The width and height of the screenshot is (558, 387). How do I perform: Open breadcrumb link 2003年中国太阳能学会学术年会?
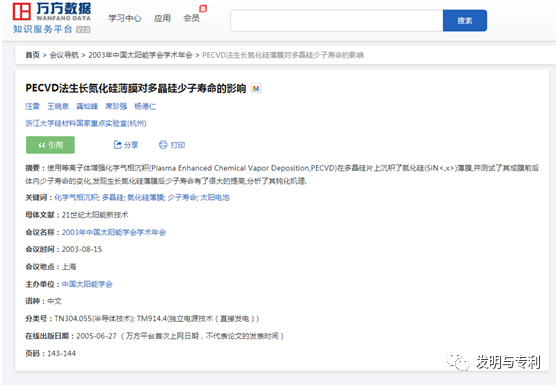click(140, 55)
